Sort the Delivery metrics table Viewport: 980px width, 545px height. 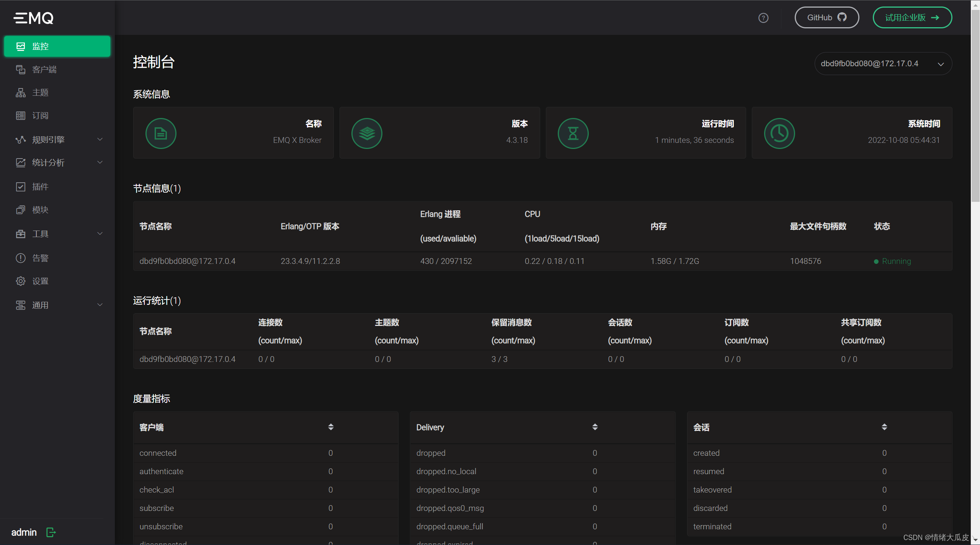coord(595,427)
